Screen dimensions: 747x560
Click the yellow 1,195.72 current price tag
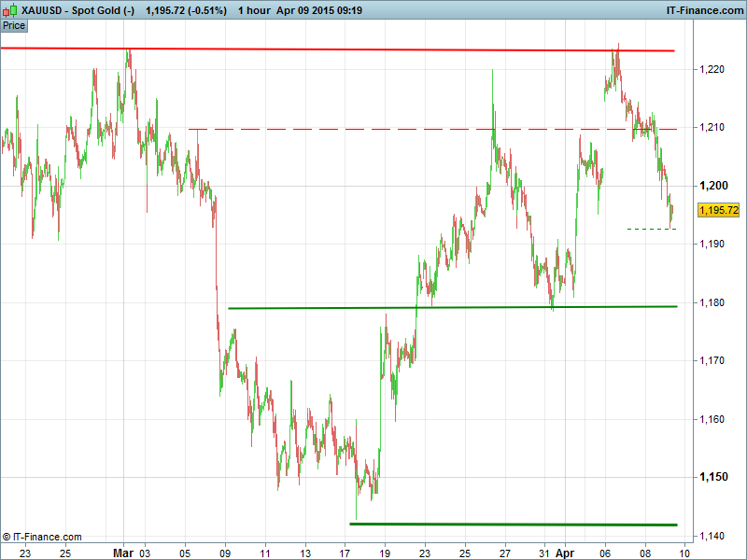pyautogui.click(x=718, y=211)
